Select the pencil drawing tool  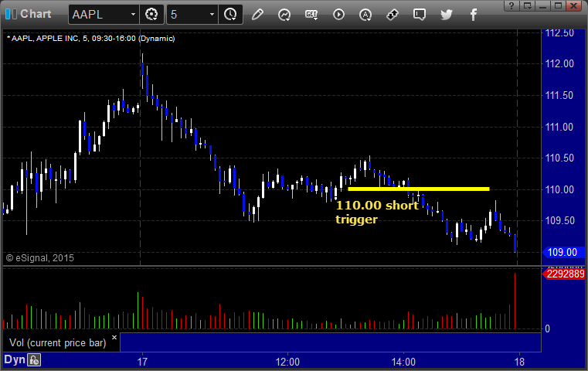point(257,15)
